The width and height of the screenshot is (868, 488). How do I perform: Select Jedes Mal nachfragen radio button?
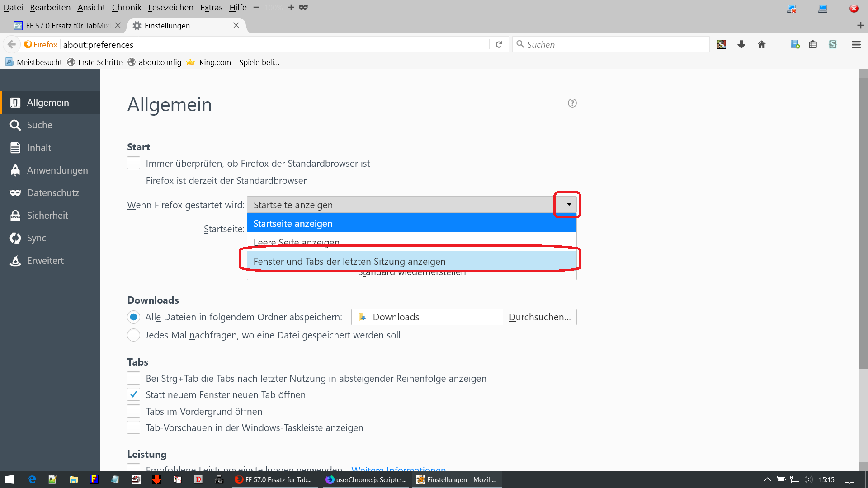click(x=133, y=335)
